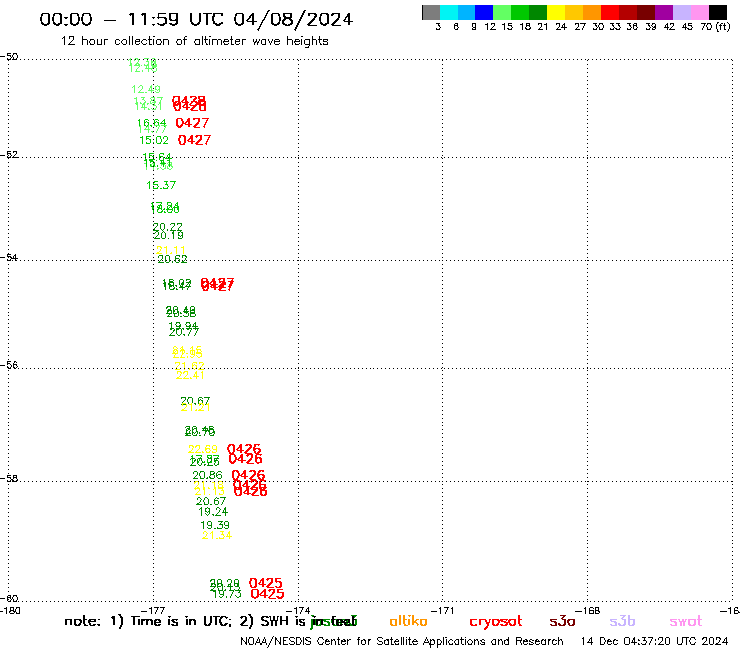
Task: Click the orange 'altika' satellite label
Action: (408, 621)
